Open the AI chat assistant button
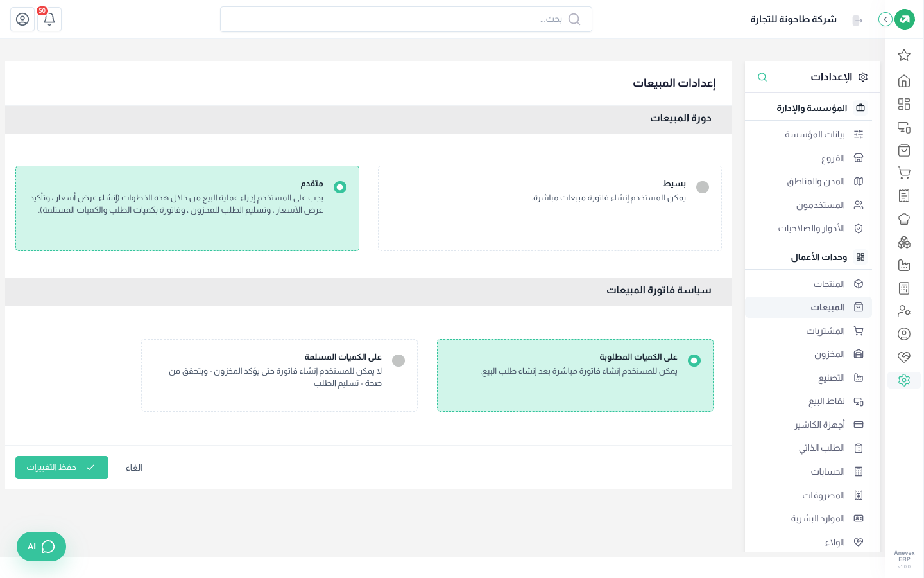The height and width of the screenshot is (578, 924). tap(41, 547)
